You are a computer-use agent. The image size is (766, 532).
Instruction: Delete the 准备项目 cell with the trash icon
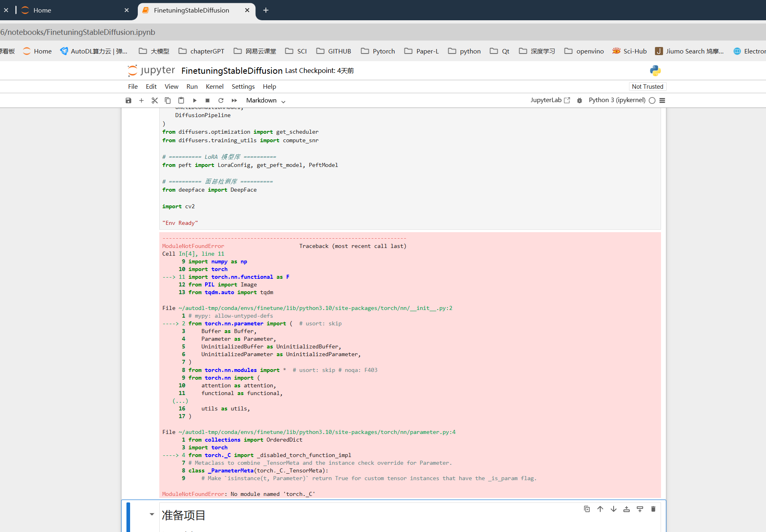point(653,509)
